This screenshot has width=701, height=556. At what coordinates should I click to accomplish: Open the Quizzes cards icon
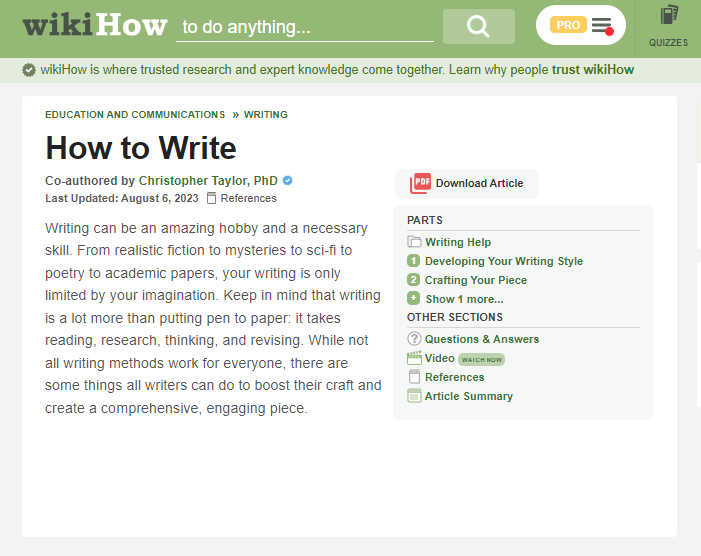coord(668,16)
